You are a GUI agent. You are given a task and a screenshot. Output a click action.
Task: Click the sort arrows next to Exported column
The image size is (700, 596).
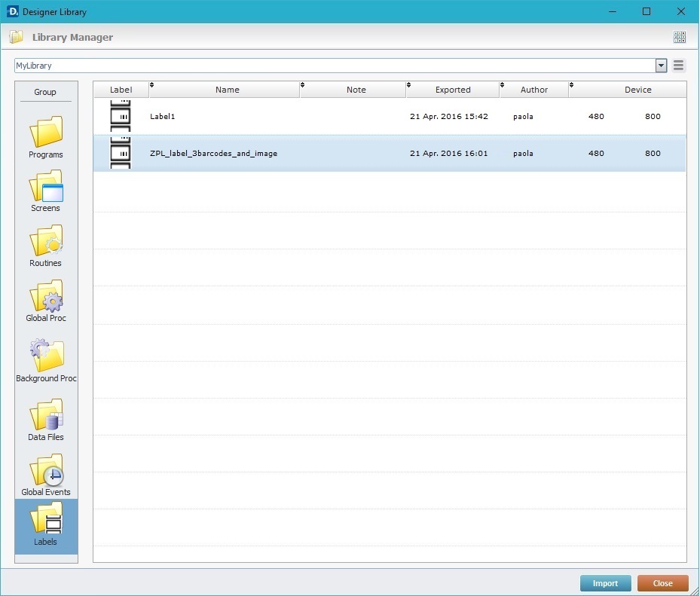(x=409, y=85)
